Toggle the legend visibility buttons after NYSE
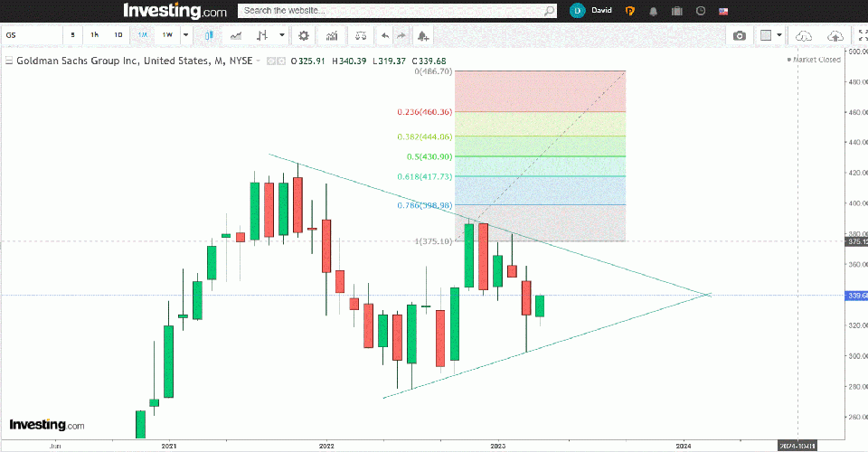 pos(277,61)
